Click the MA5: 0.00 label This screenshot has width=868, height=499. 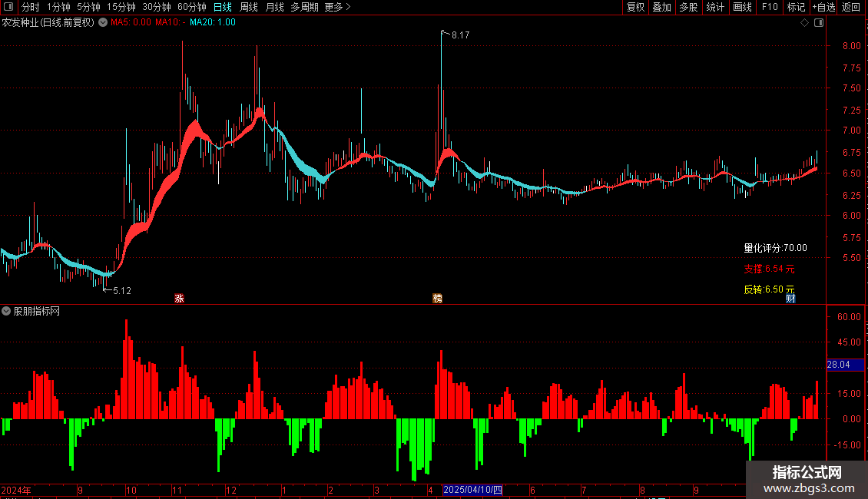(131, 22)
